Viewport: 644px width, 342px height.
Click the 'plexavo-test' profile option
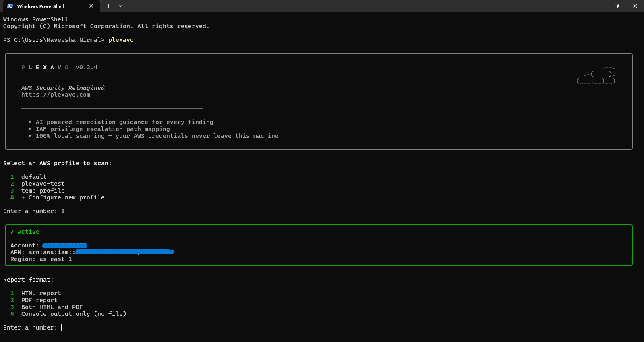click(43, 184)
